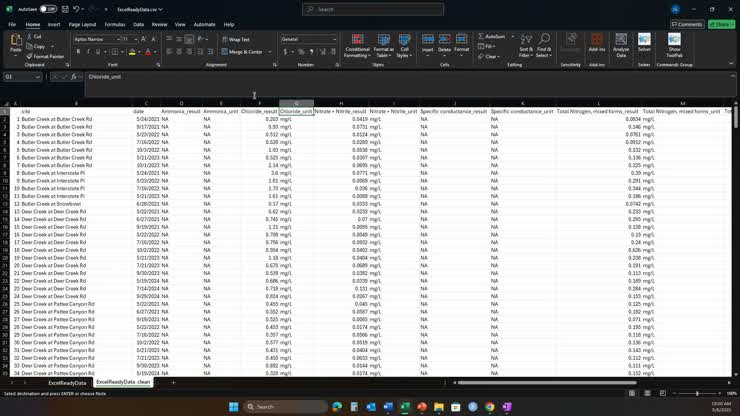
Task: Apply Italic formatting
Action: (x=88, y=51)
